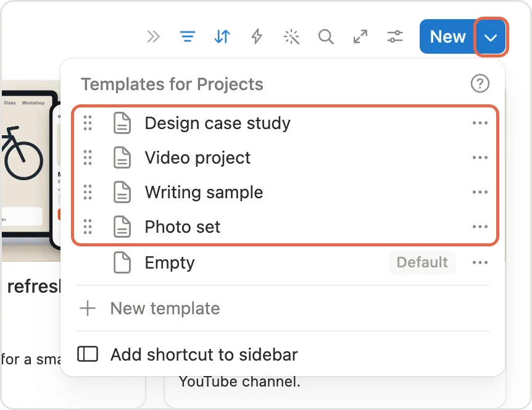The height and width of the screenshot is (410, 532).
Task: Click the Default badge on Empty
Action: pyautogui.click(x=422, y=262)
